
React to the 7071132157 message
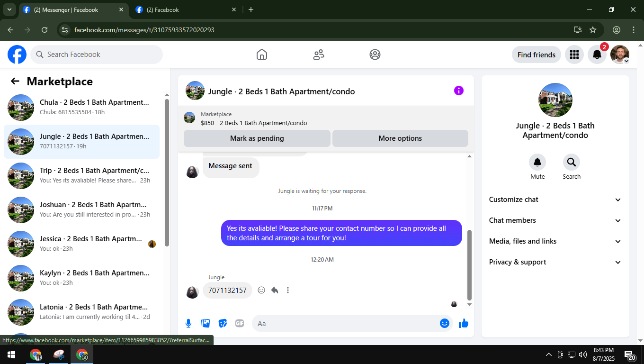pyautogui.click(x=261, y=290)
